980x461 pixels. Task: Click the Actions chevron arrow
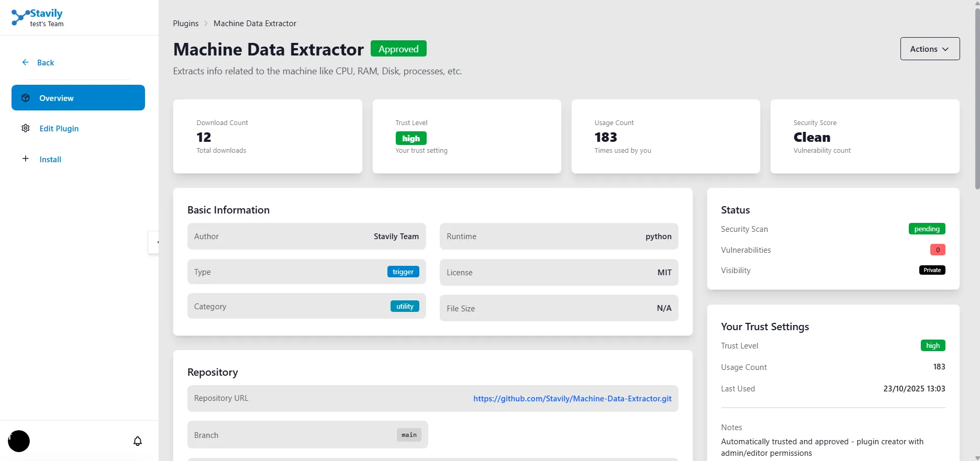coord(945,49)
